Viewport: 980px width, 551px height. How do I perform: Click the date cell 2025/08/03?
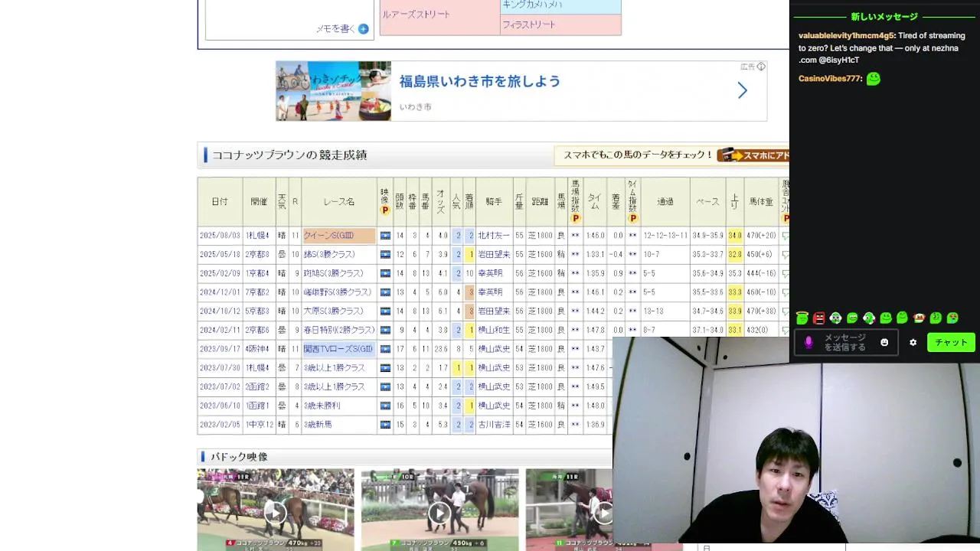[x=220, y=236]
